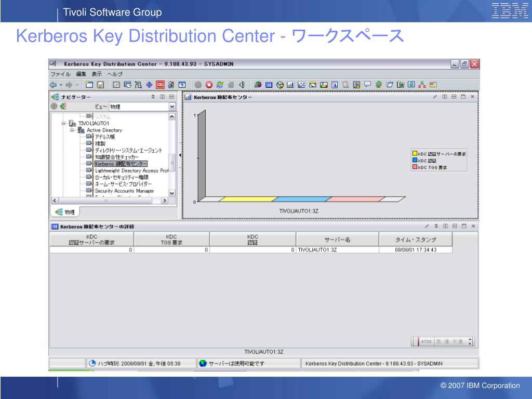Screen dimensions: 532x399
Task: Select the Graphic view globe icon
Action: [x=379, y=85]
